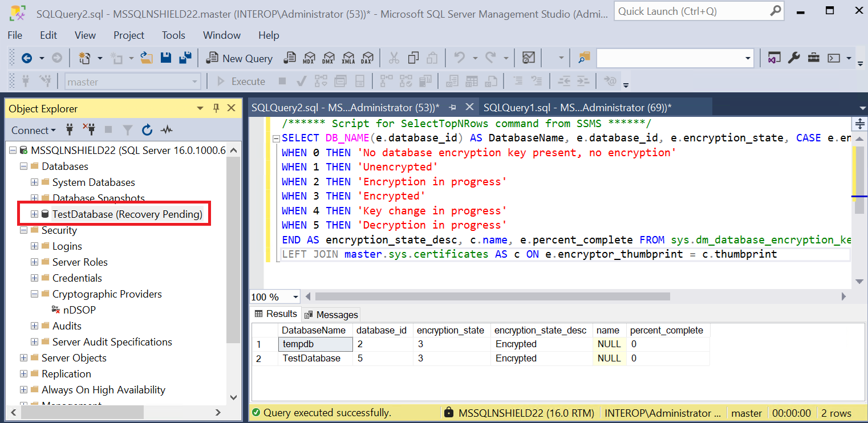Image resolution: width=868 pixels, height=423 pixels.
Task: Expand the Logins node
Action: point(34,246)
